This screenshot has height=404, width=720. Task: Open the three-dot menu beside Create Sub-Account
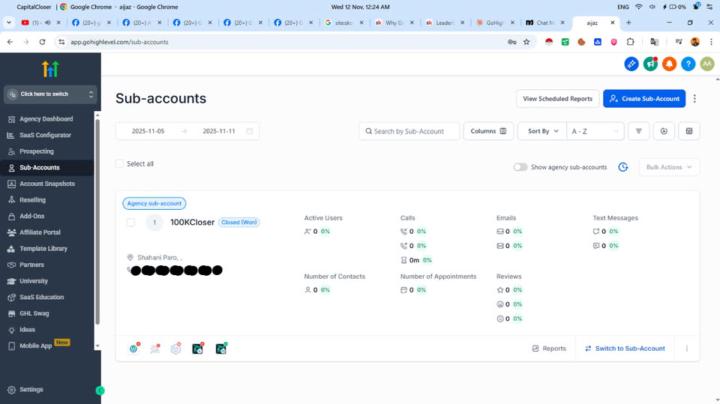point(694,99)
